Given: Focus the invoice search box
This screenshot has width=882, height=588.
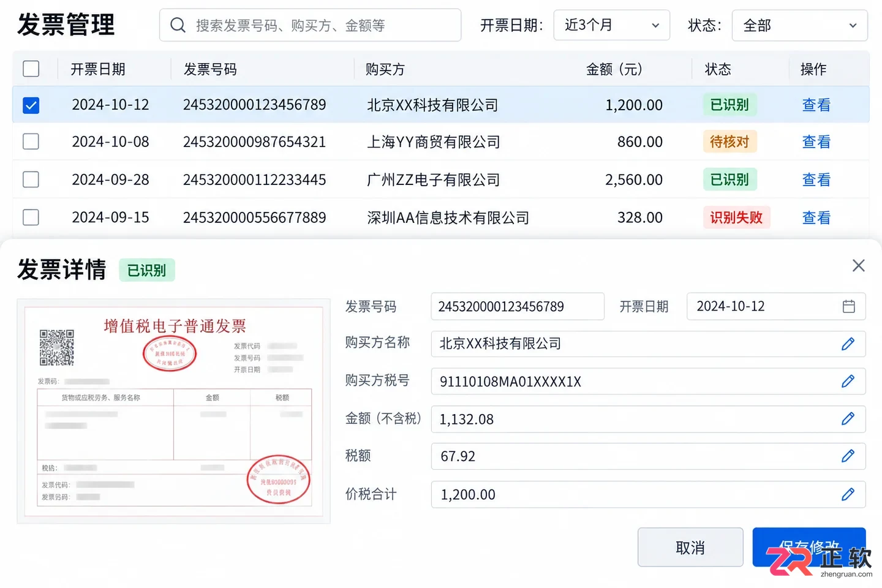Looking at the screenshot, I should (x=310, y=25).
